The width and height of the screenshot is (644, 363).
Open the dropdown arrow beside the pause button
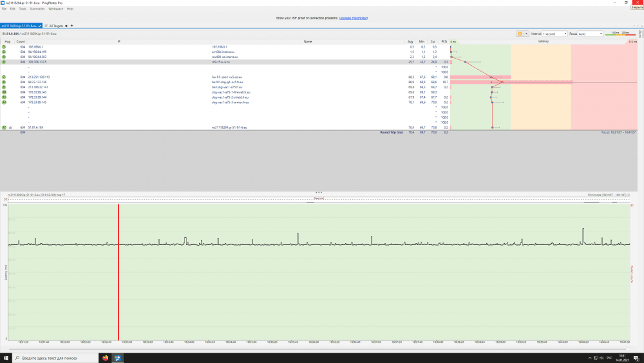click(x=526, y=34)
